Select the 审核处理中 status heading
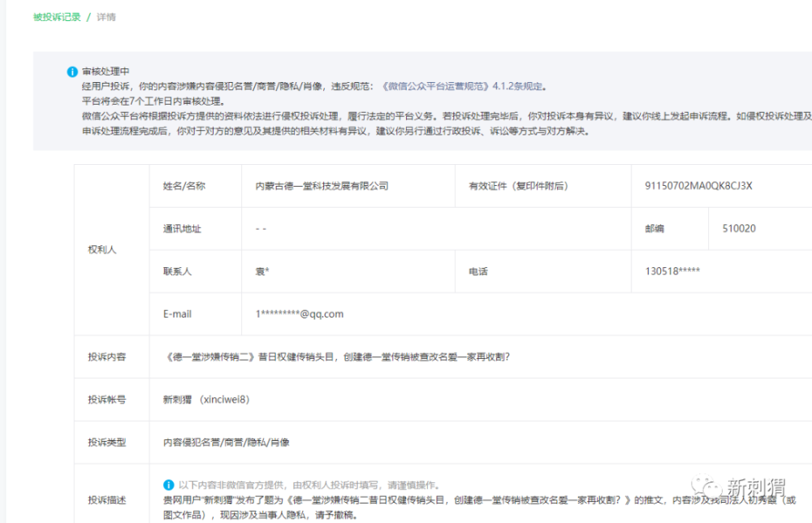Viewport: 812px width, 523px height. pos(106,71)
